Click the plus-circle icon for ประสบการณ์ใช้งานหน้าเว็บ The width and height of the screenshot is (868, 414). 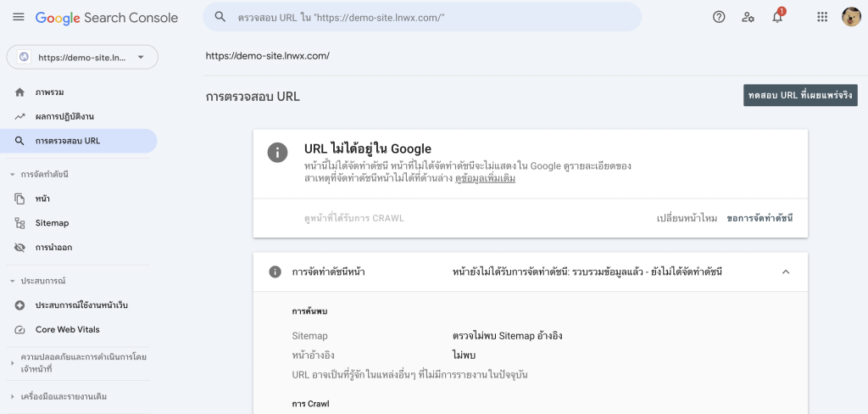click(20, 305)
